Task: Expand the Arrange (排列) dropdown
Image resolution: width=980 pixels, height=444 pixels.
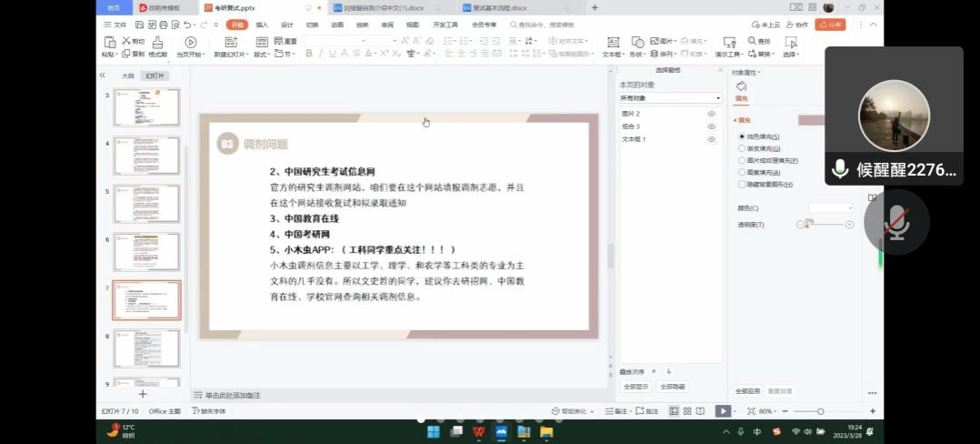Action: [675, 54]
